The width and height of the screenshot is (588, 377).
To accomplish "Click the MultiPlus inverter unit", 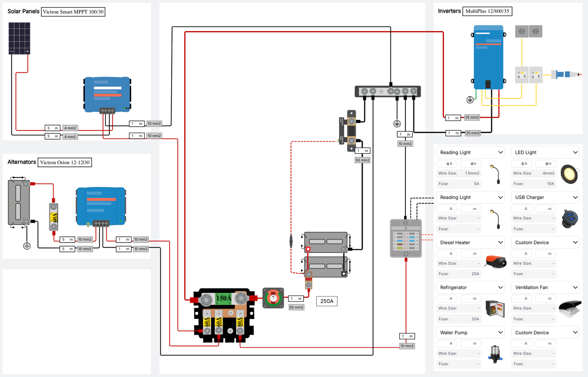I will point(488,57).
